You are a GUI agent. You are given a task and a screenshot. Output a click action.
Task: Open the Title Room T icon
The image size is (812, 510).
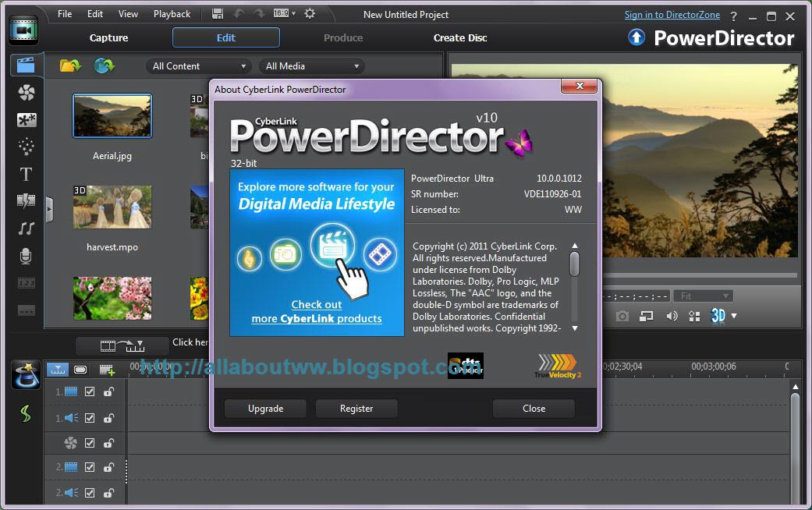coord(26,174)
